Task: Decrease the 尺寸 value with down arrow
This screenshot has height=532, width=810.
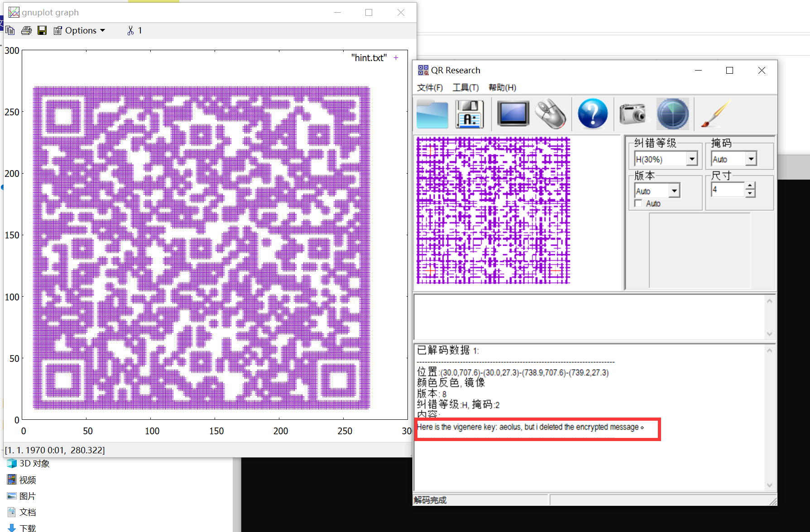Action: [750, 194]
